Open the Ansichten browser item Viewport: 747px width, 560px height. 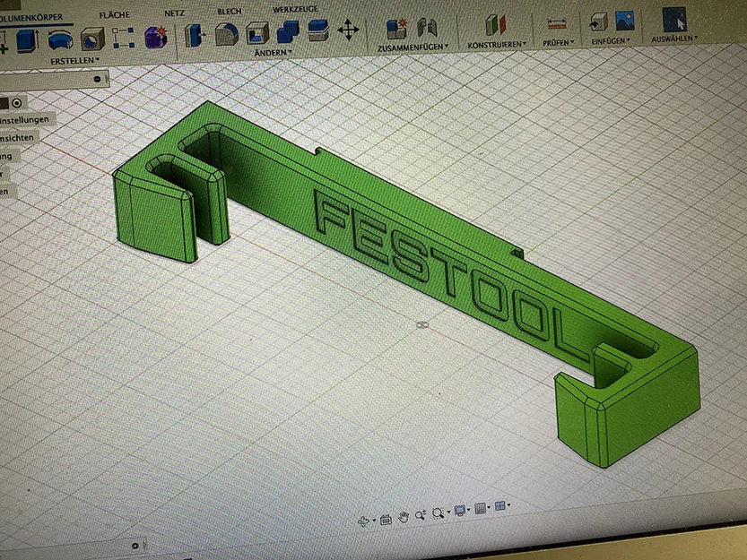(x=17, y=138)
